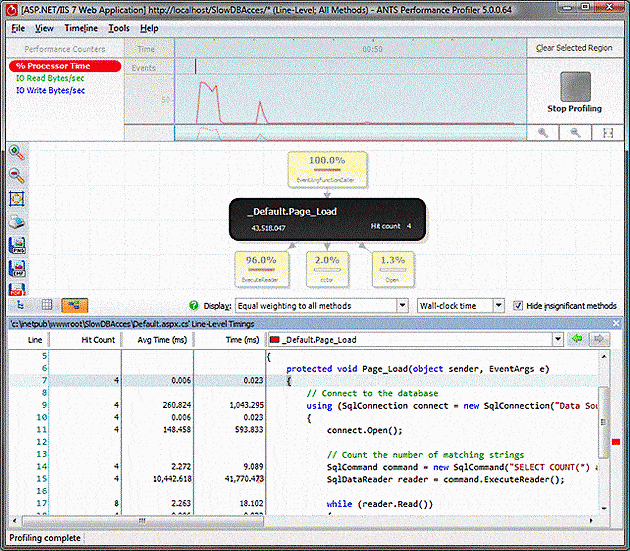The image size is (630, 551).
Task: Open the Tools menu
Action: pos(119,28)
